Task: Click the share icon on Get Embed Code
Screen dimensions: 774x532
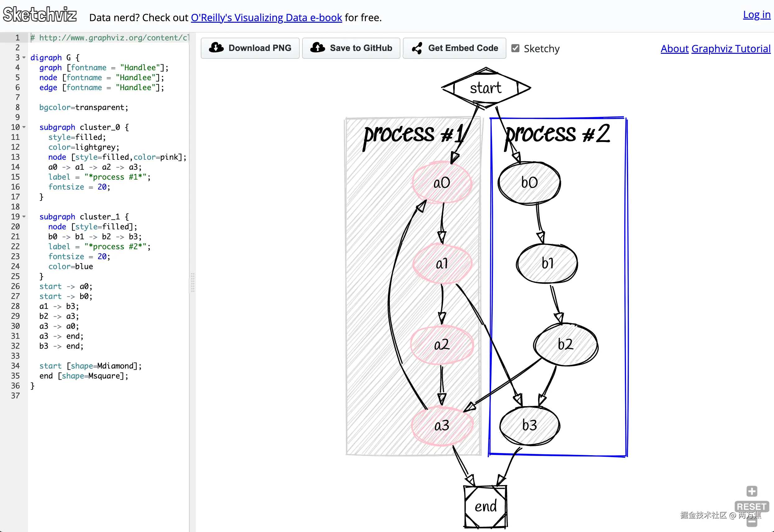Action: (x=417, y=48)
